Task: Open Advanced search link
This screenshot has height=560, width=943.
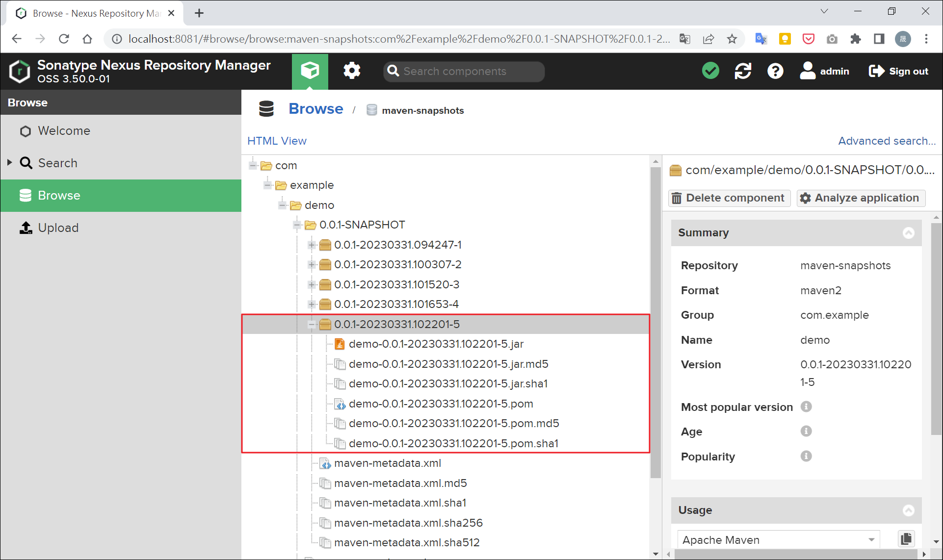Action: 886,141
